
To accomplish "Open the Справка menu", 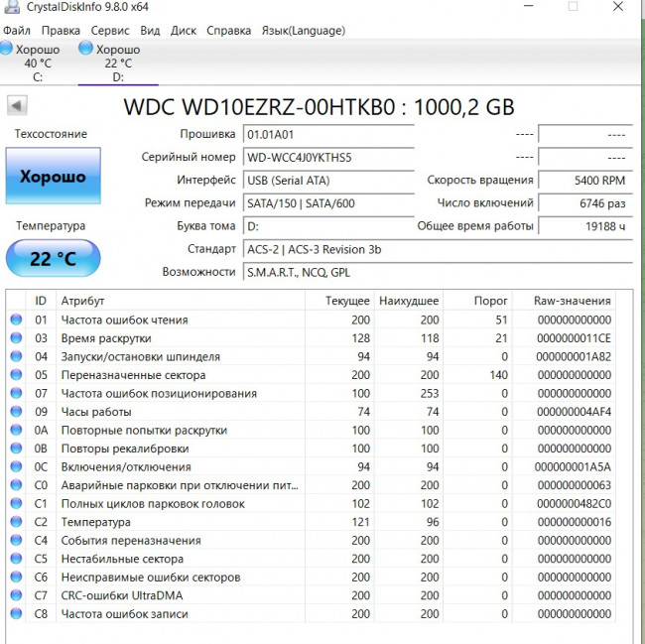I will (228, 31).
